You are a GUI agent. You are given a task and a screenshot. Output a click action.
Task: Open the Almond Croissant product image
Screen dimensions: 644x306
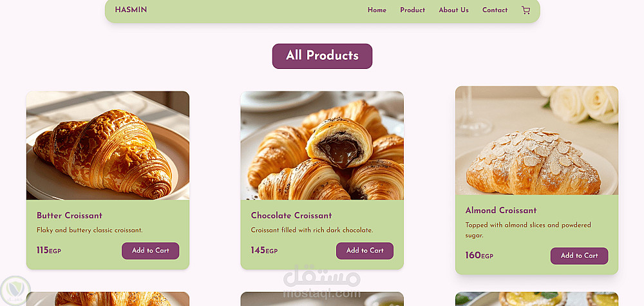(536, 140)
